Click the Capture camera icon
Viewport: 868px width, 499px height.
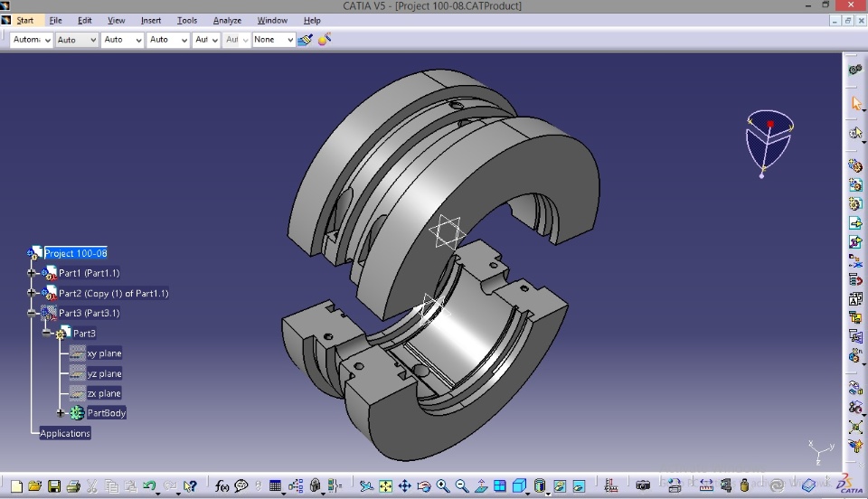(x=643, y=486)
